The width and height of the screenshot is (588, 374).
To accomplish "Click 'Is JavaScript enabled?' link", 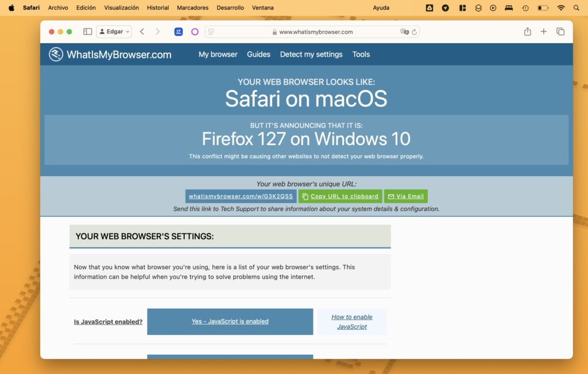I will 108,322.
